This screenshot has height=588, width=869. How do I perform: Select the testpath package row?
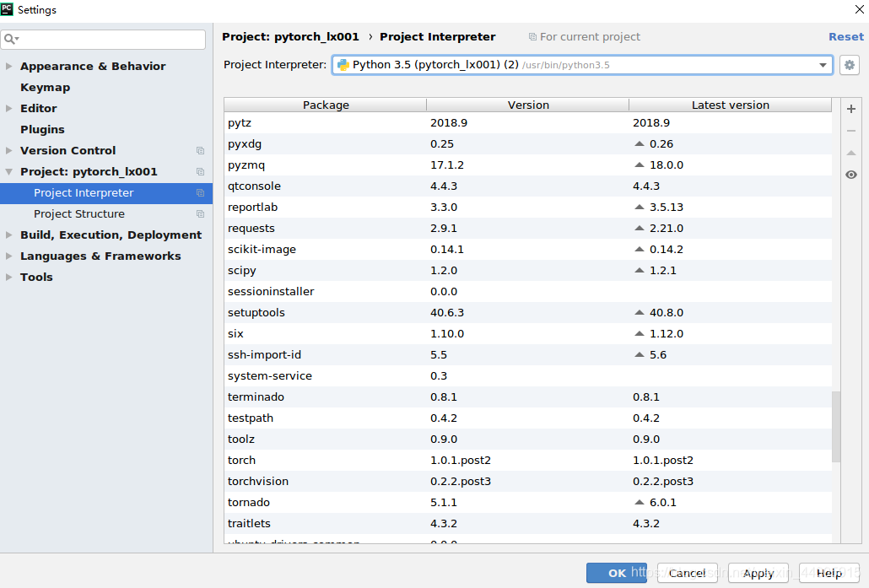click(x=528, y=418)
